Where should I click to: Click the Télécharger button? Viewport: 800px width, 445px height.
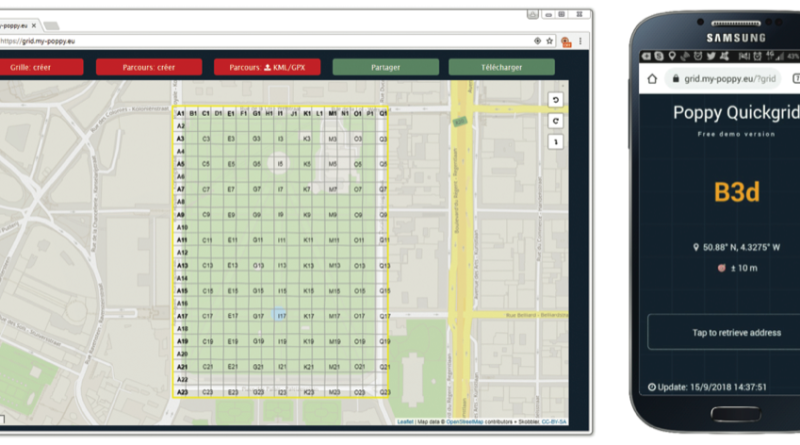502,67
